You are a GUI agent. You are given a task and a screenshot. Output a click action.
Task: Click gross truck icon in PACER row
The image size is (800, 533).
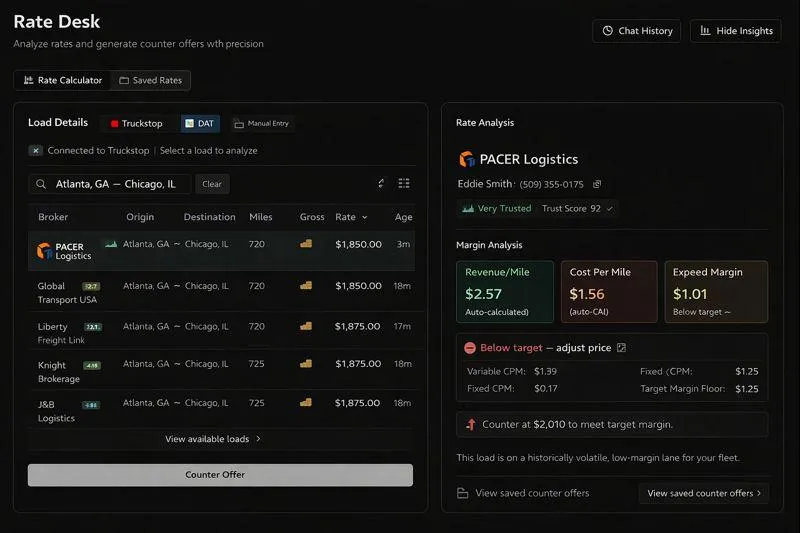pyautogui.click(x=306, y=244)
